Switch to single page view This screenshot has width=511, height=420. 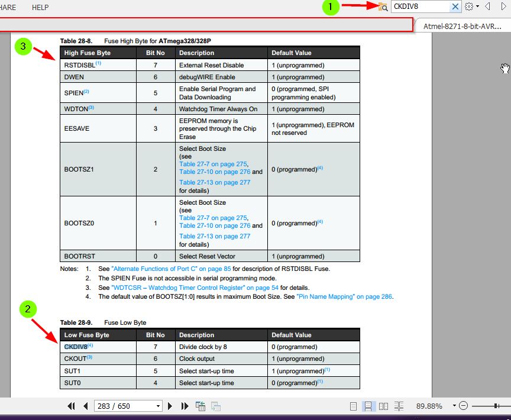(353, 406)
